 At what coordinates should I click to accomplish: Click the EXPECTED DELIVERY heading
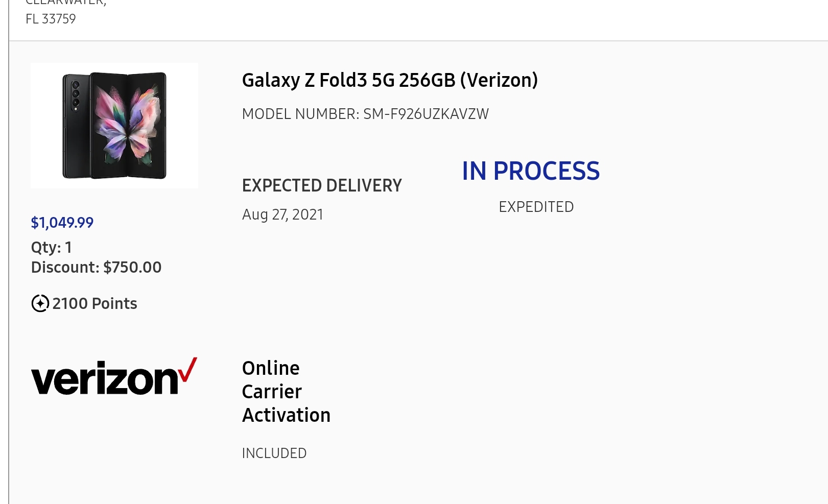tap(322, 185)
